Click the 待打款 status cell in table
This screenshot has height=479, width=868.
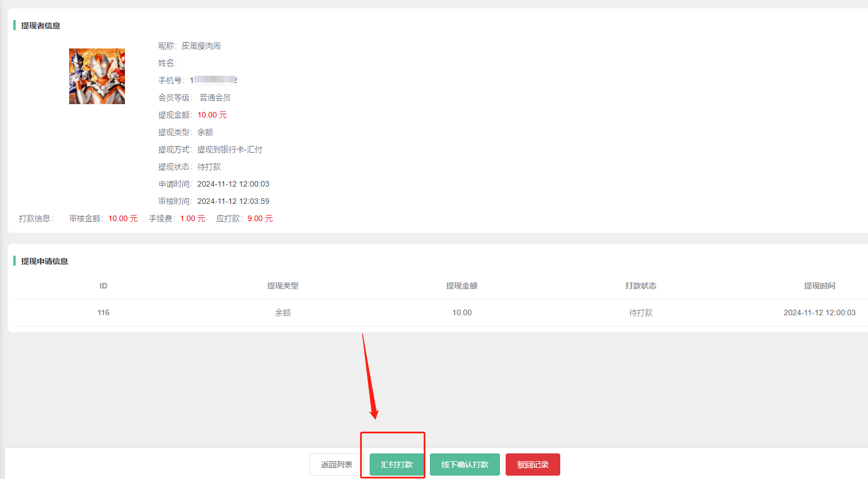click(641, 312)
